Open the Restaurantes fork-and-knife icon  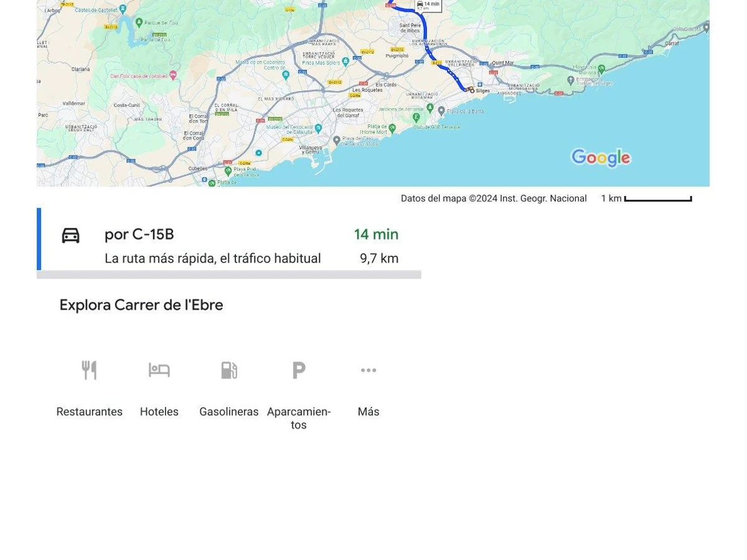89,370
